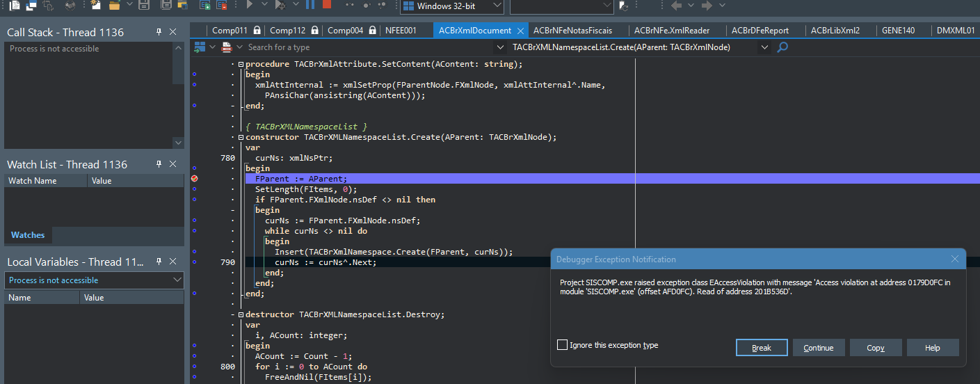This screenshot has width=980, height=384.
Task: Click Add File to Project icon
Action: tap(204, 6)
